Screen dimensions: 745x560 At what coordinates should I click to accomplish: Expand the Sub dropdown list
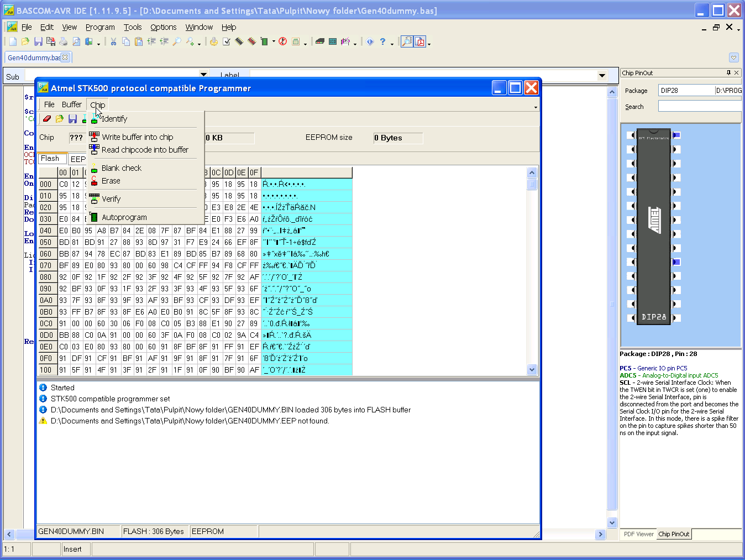tap(203, 75)
